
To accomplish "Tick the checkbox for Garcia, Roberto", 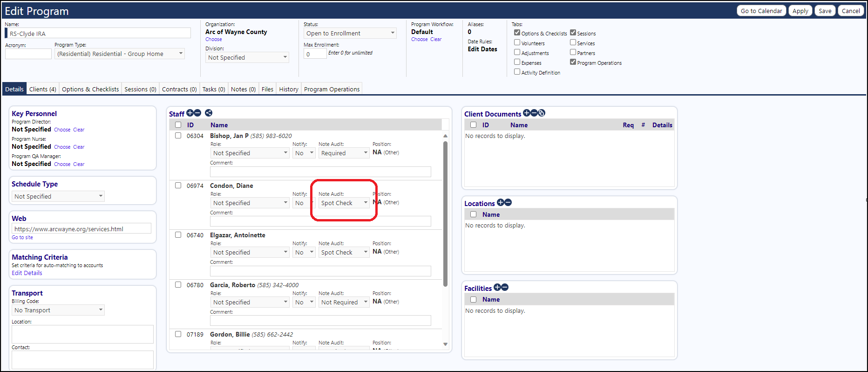I will (178, 285).
